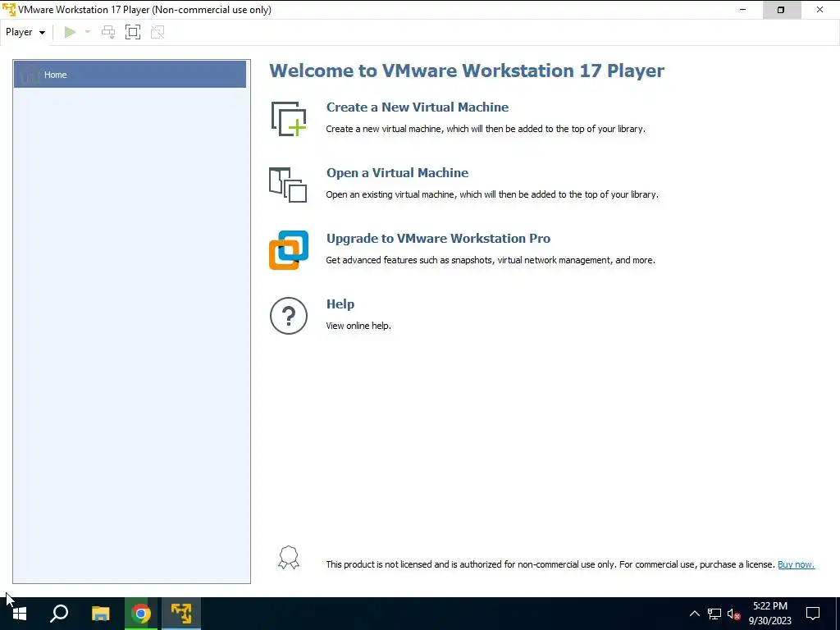The image size is (840, 630).
Task: Enter full screen mode via toolbar icon
Action: (x=133, y=32)
